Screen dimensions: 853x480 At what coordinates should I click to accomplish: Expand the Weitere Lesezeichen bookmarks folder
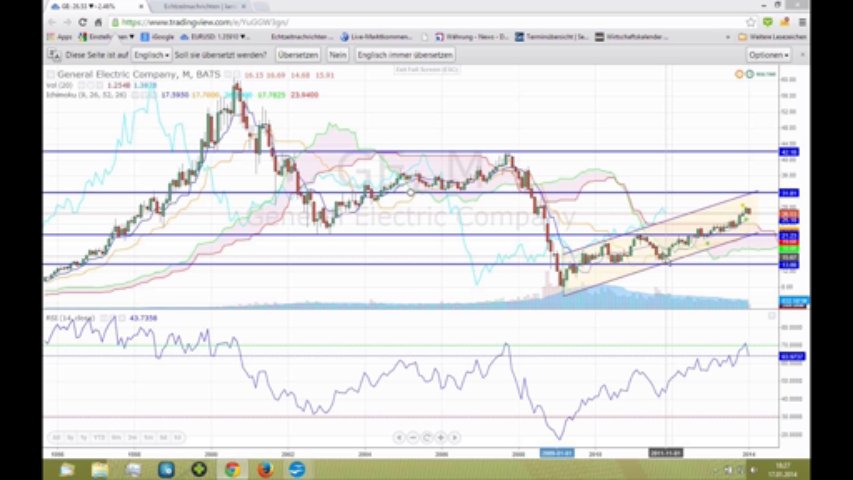coord(774,37)
